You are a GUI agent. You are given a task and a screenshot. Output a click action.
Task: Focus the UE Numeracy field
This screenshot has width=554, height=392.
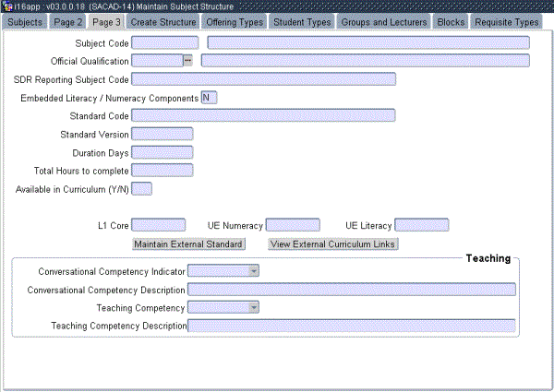[x=293, y=225]
